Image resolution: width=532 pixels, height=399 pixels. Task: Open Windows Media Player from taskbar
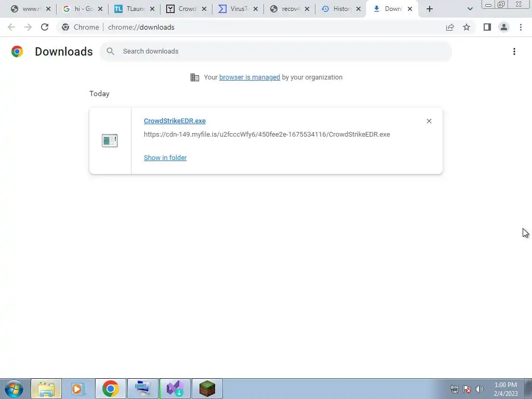78,389
